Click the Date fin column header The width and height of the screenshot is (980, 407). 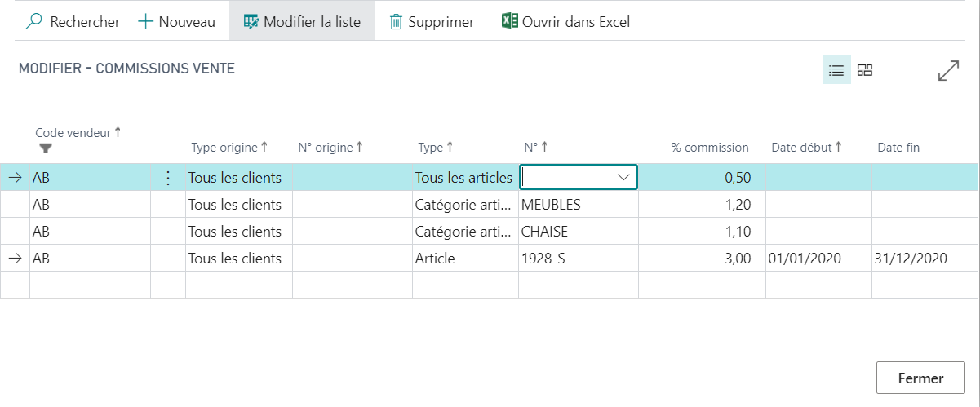898,148
